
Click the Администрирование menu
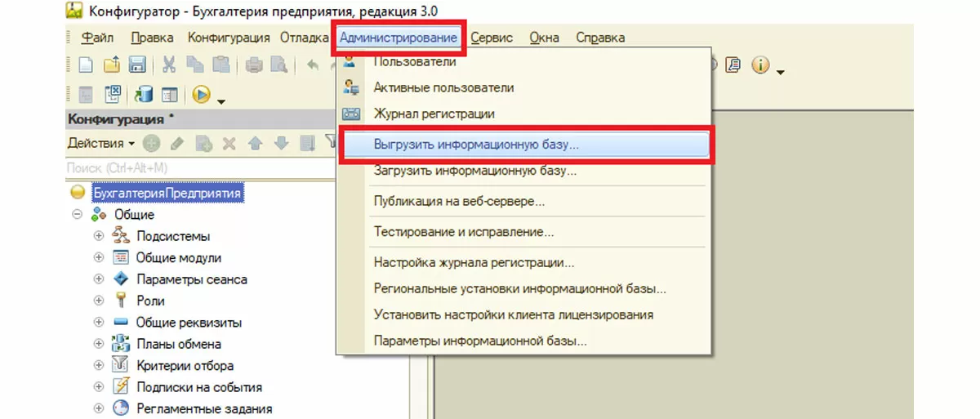coord(399,38)
